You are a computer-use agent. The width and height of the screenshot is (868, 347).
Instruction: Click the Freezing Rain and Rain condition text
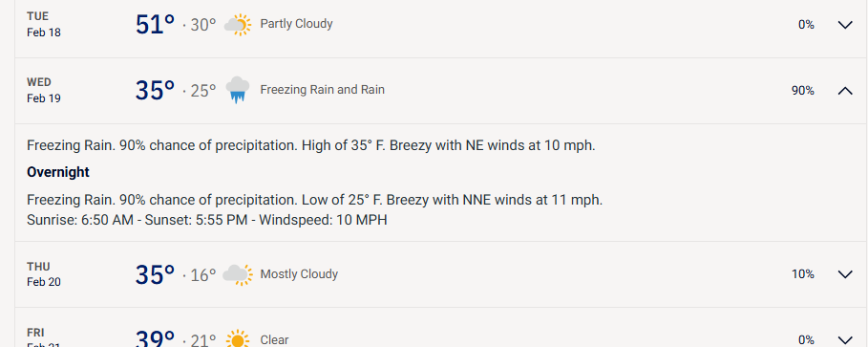322,90
